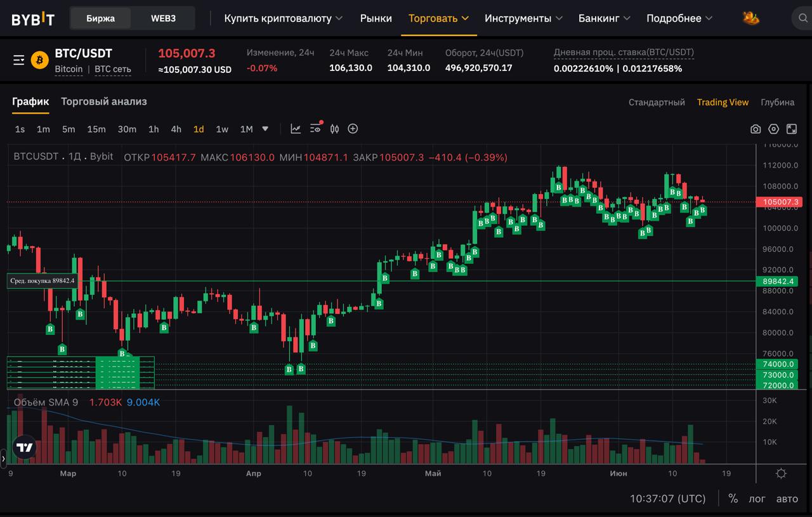Click 24h change value -0.07%
The width and height of the screenshot is (812, 517).
tap(262, 68)
